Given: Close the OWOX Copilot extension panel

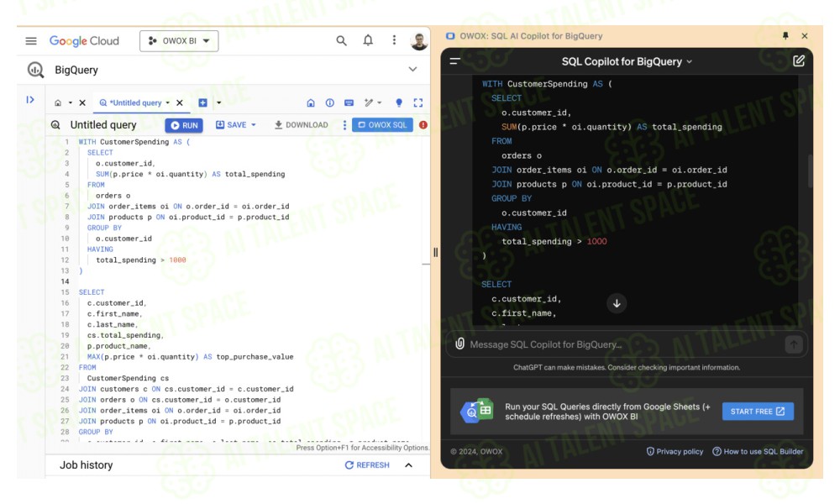Looking at the screenshot, I should pyautogui.click(x=805, y=36).
